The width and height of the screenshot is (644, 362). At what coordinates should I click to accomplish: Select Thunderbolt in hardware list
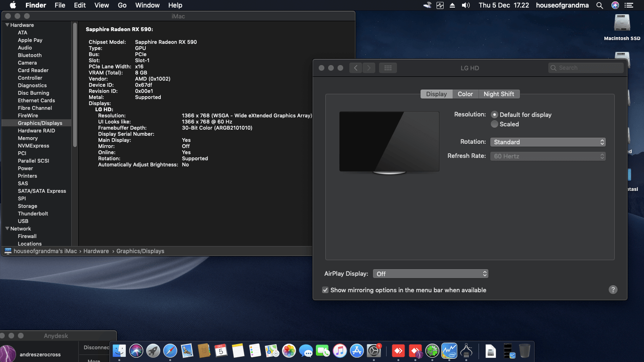33,214
